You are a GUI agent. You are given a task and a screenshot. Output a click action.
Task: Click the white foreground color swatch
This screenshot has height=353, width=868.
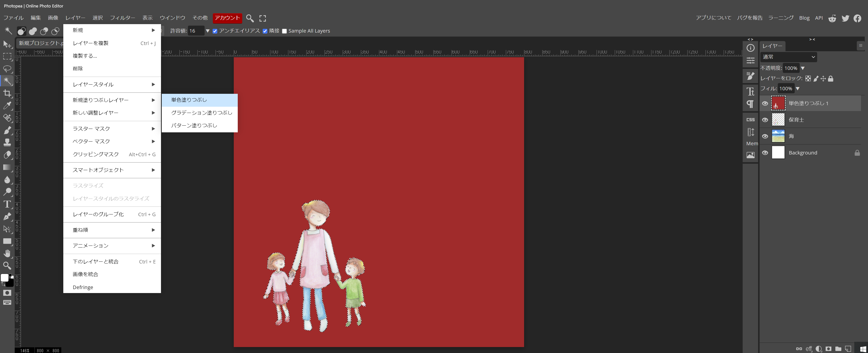(5, 278)
